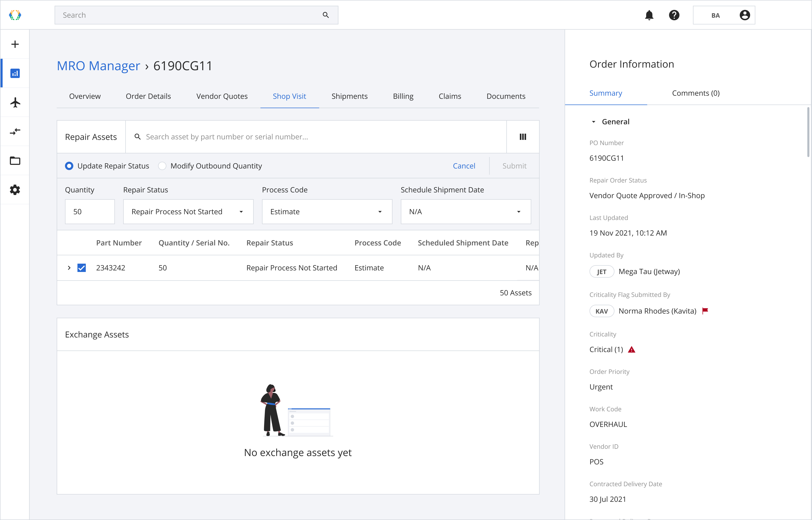This screenshot has height=520, width=812.
Task: Click the magnifier icon in the top search bar
Action: click(326, 15)
